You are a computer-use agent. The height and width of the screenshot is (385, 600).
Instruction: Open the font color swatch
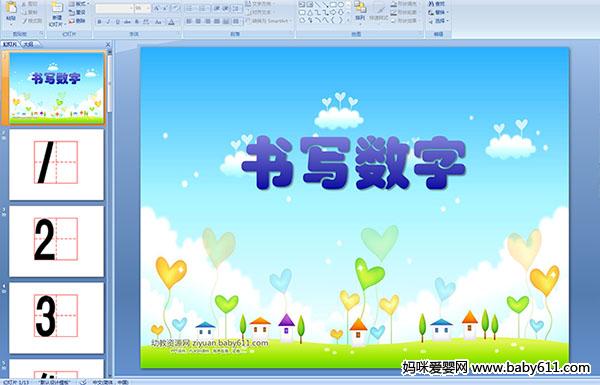point(171,22)
